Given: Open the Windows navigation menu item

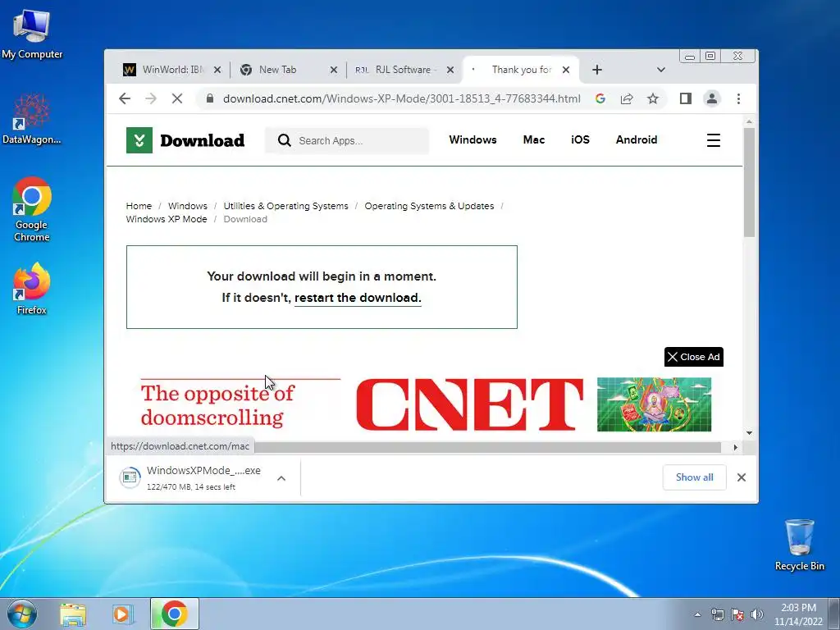Looking at the screenshot, I should tap(472, 139).
